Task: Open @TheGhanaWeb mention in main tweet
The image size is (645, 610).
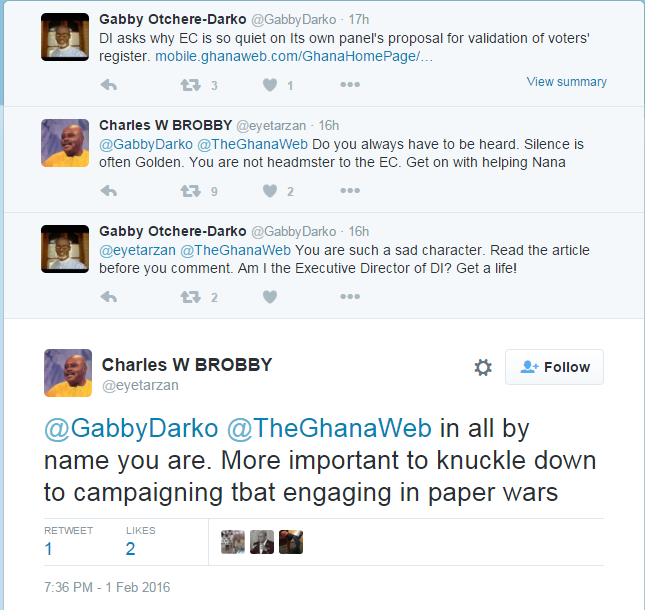Action: point(330,429)
